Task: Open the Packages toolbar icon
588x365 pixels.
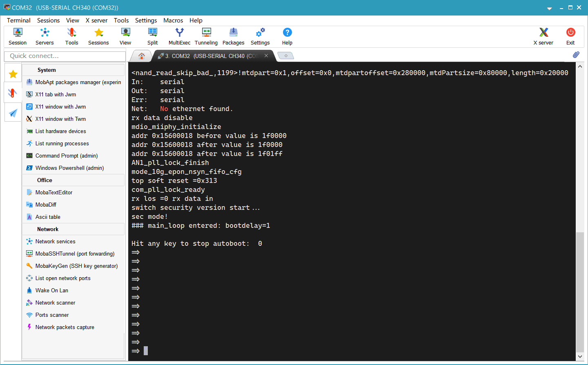Action: [233, 36]
